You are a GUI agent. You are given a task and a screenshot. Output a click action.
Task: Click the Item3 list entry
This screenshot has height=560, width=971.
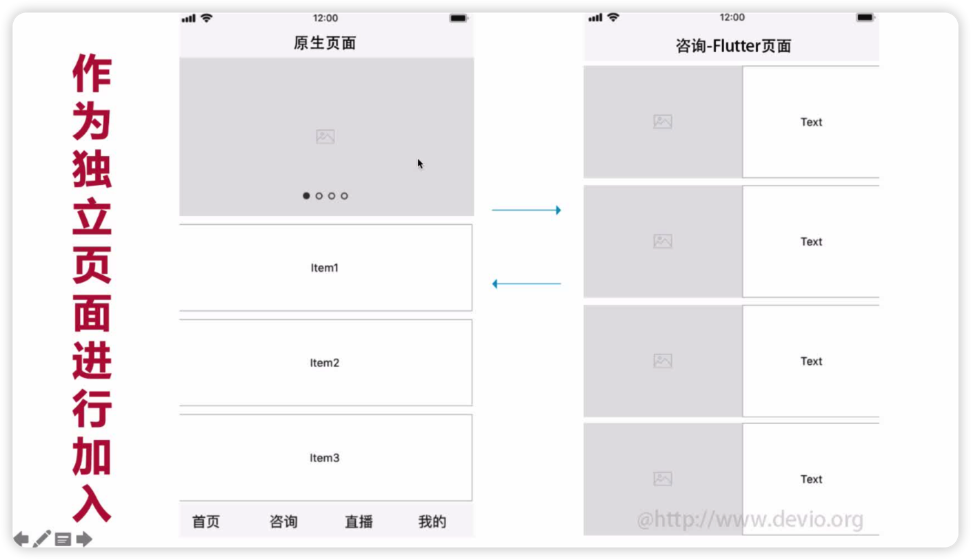(325, 457)
